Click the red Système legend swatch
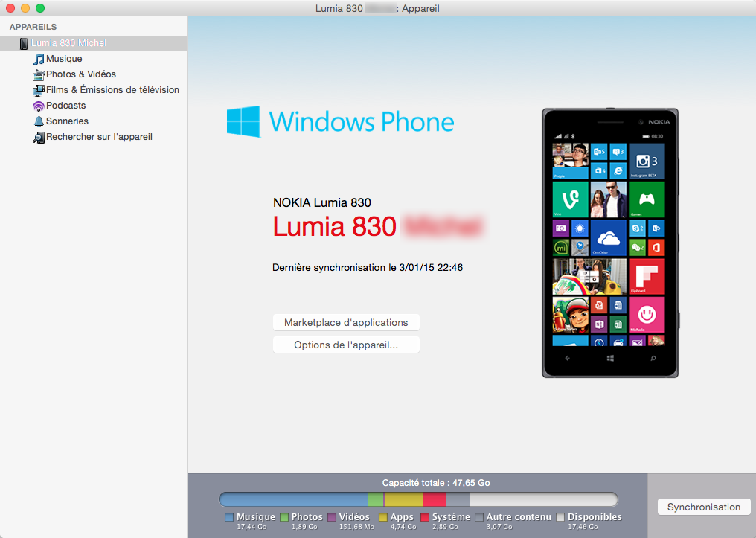 click(425, 517)
